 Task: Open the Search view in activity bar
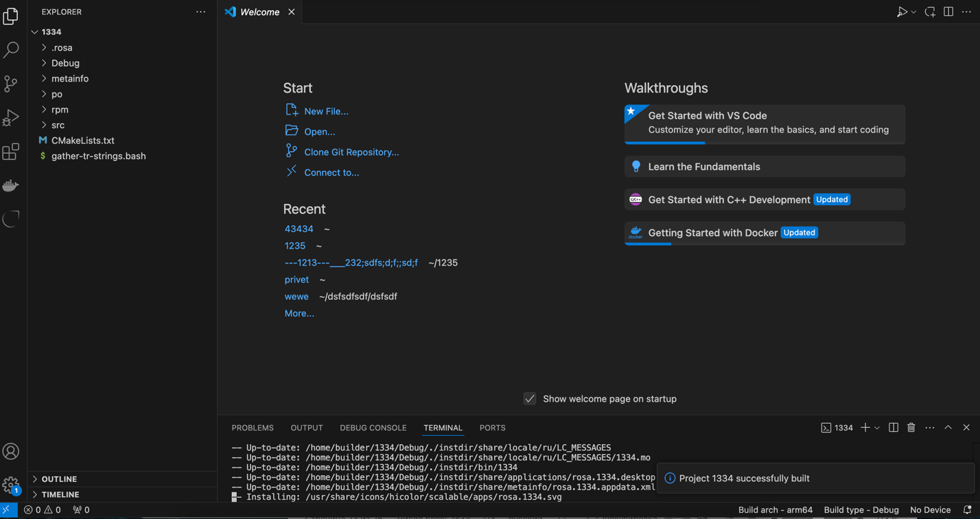(x=11, y=49)
